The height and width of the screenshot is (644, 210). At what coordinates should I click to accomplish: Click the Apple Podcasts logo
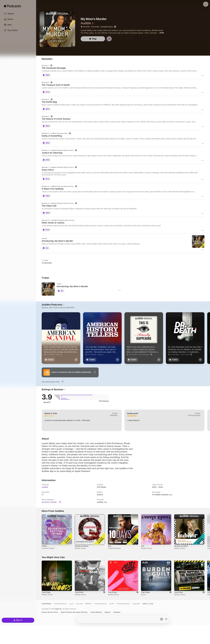(x=12, y=6)
